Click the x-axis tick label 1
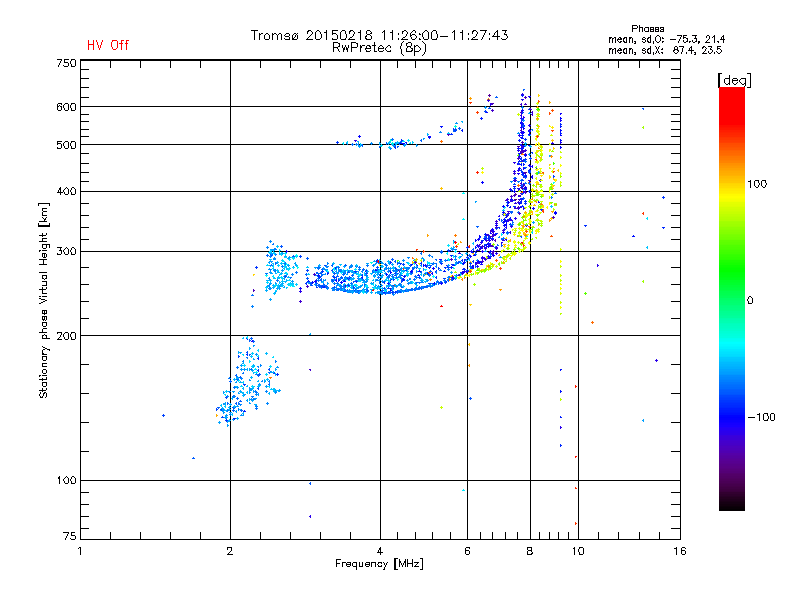 (x=80, y=551)
